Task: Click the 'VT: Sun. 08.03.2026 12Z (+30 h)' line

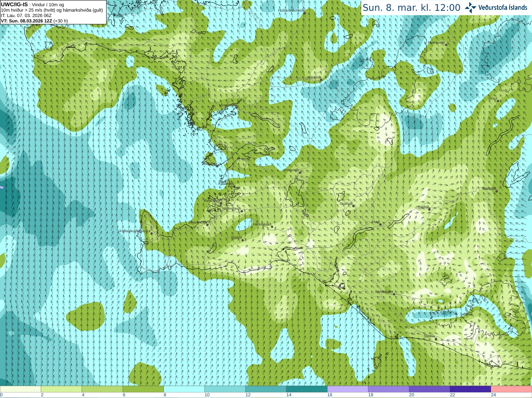Action: (x=34, y=21)
